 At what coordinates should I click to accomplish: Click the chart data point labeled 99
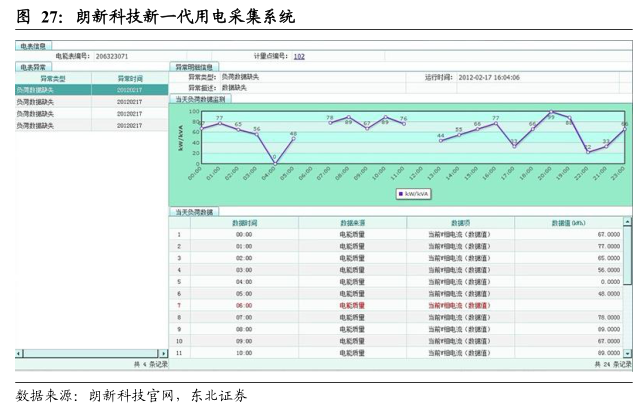(550, 113)
